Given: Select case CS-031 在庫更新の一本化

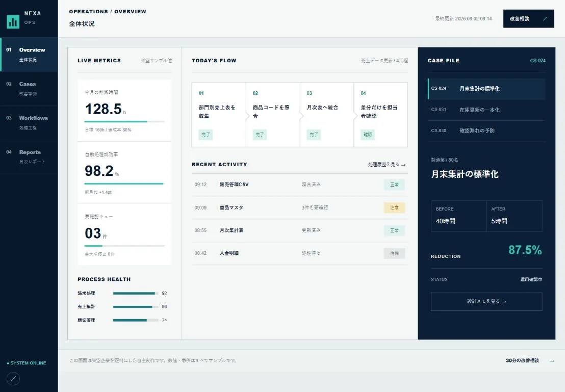Looking at the screenshot, I should tap(486, 110).
